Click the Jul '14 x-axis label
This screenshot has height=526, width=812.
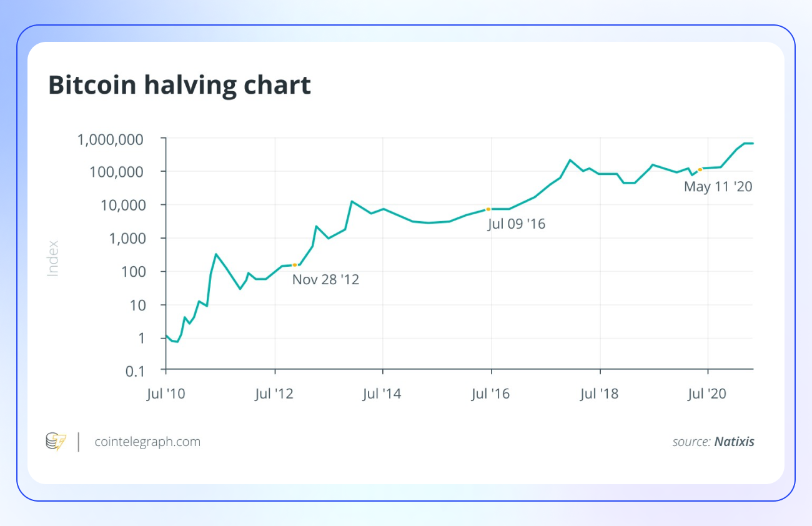click(x=383, y=394)
